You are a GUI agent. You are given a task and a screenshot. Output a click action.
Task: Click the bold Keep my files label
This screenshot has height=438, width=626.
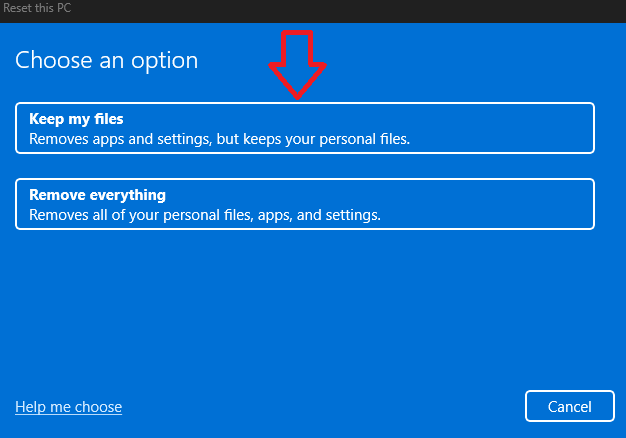click(x=76, y=119)
